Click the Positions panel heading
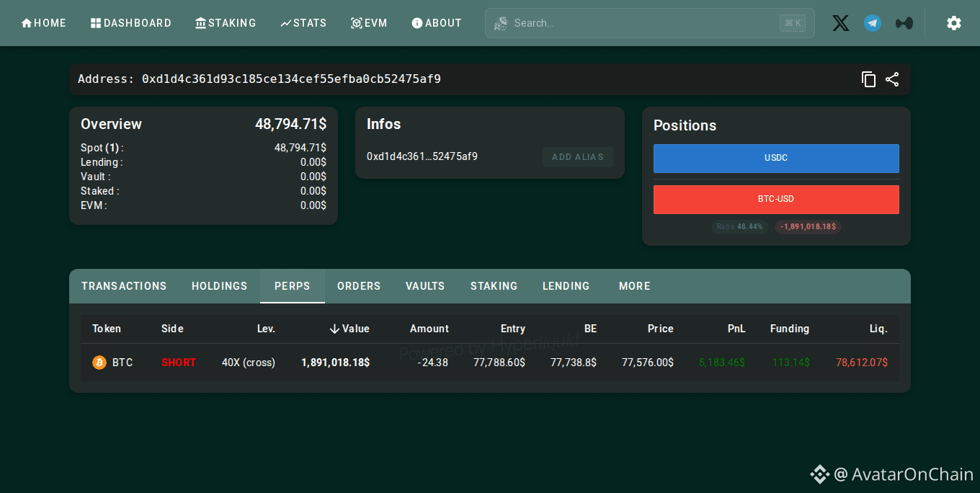 pyautogui.click(x=685, y=125)
